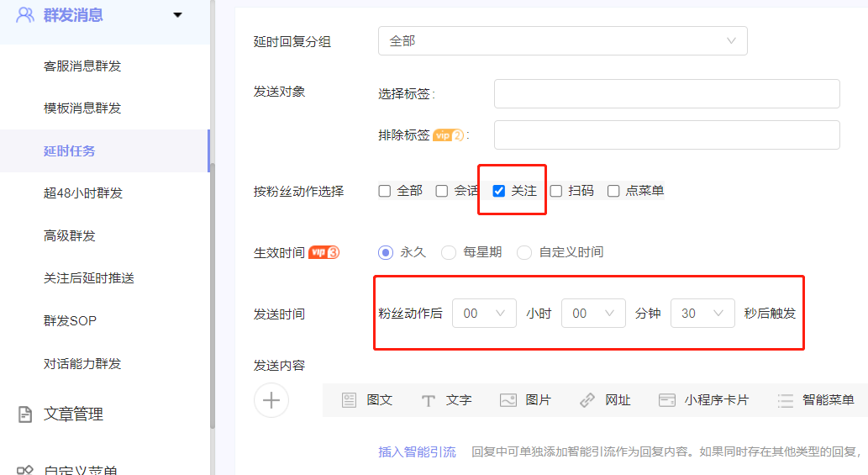Click the 图文 article icon
Screen dimensions: 868x475
point(349,399)
